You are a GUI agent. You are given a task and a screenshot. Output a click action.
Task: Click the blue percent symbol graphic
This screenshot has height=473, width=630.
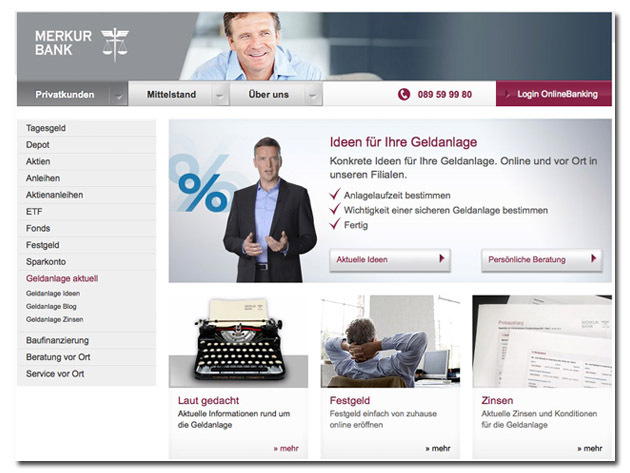coord(202,192)
